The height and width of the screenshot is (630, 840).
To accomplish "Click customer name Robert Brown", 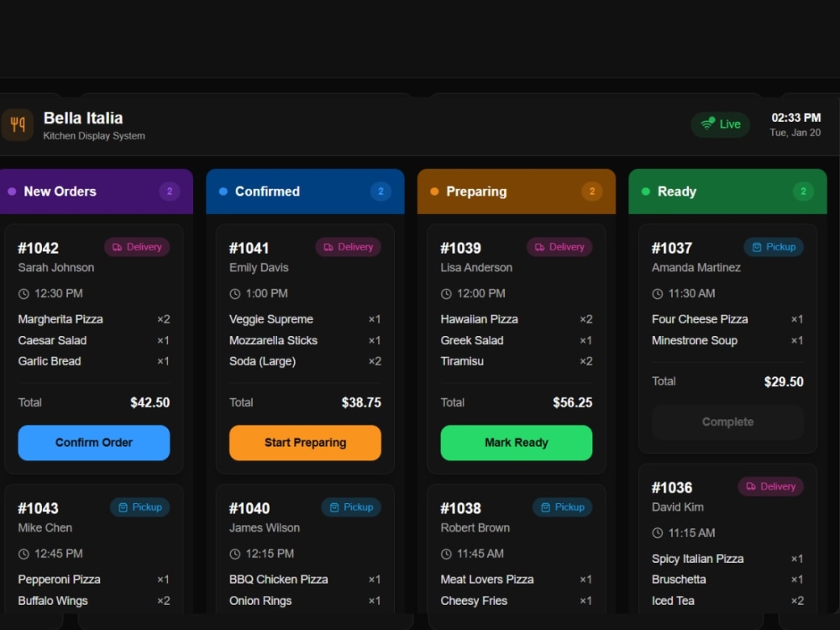I will click(x=475, y=528).
